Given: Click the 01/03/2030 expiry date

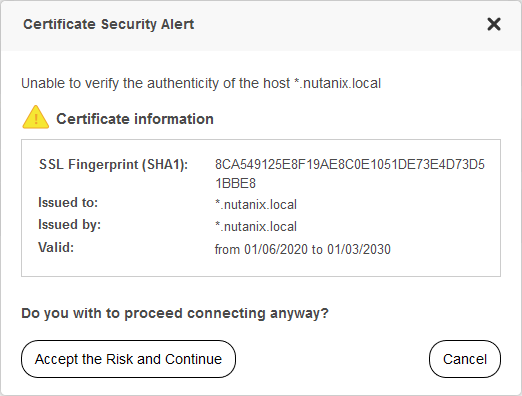Looking at the screenshot, I should click(x=359, y=249).
